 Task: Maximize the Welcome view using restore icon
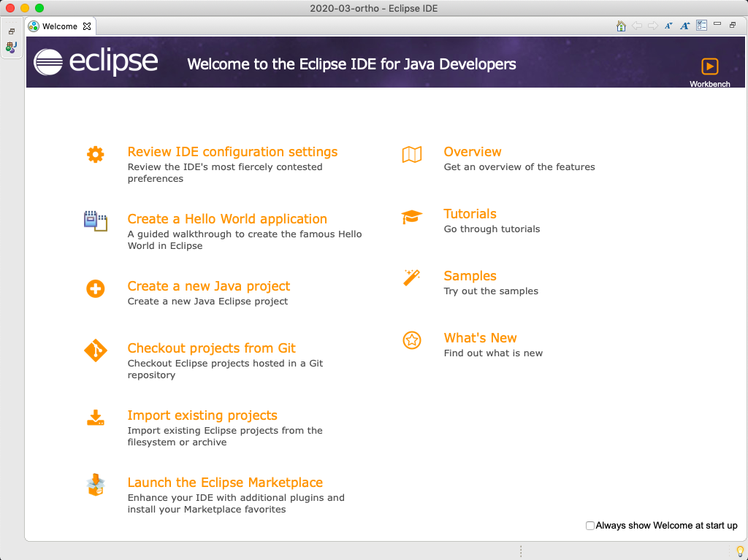point(733,25)
